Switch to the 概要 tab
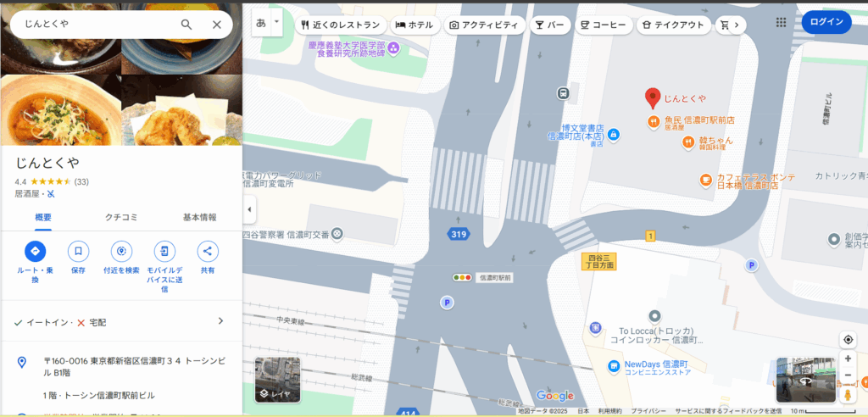 click(43, 217)
